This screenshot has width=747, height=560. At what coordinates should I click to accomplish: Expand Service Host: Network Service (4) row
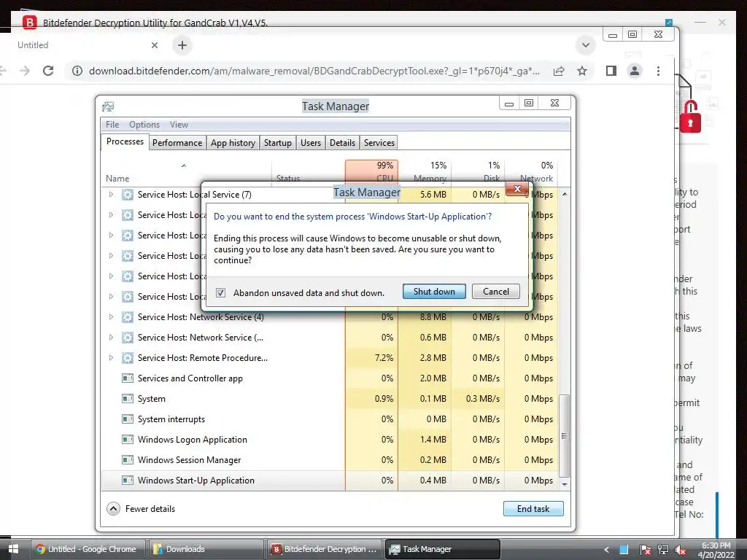[x=111, y=316]
